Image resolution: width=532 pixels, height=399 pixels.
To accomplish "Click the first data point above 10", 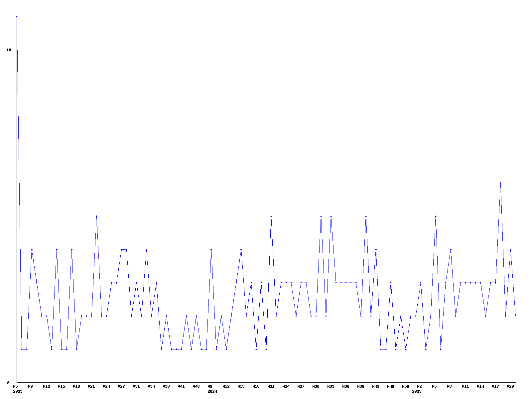I will (17, 17).
